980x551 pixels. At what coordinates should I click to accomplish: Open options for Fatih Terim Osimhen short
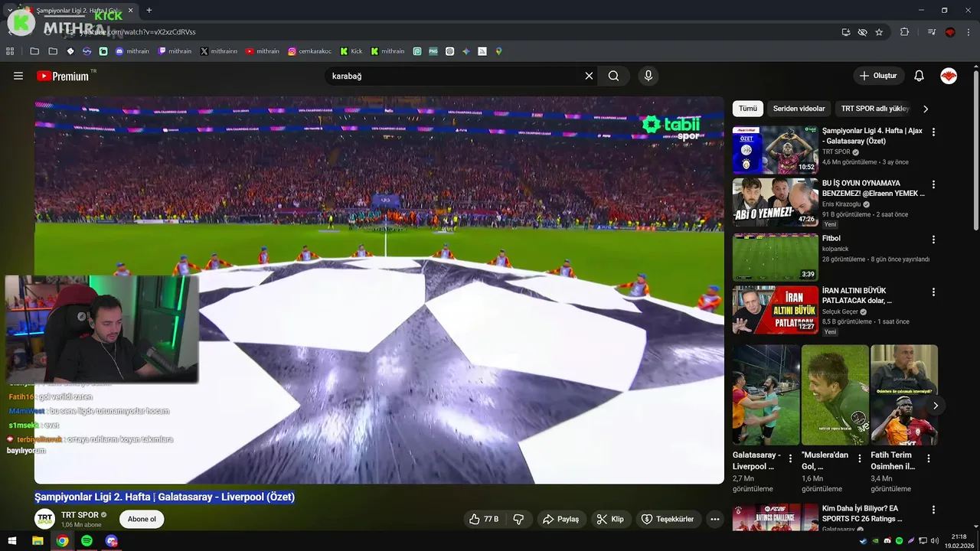click(x=929, y=458)
